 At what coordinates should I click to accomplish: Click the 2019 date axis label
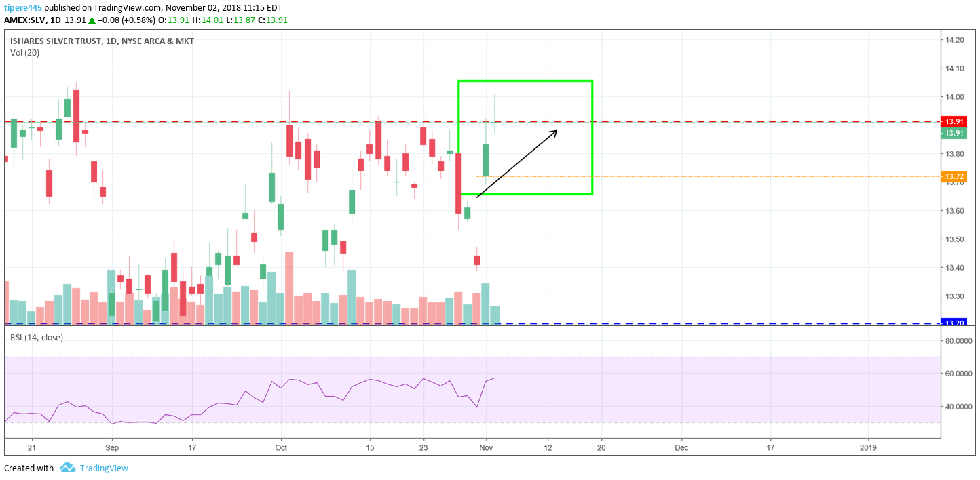tap(868, 447)
